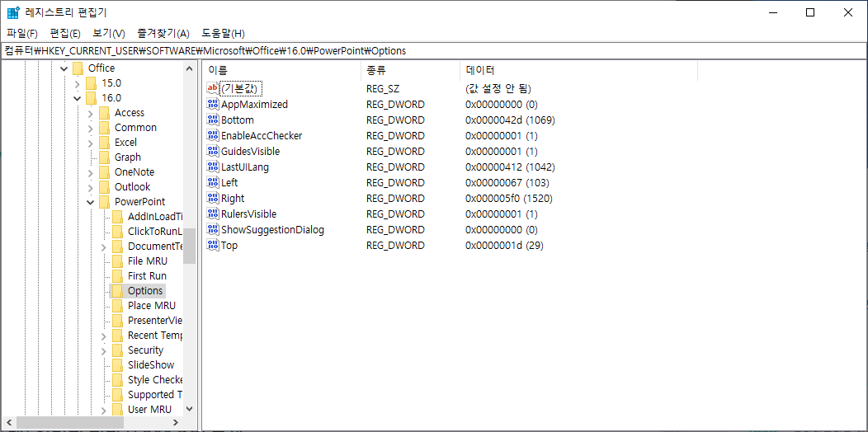Image resolution: width=868 pixels, height=432 pixels.
Task: Click the 16.0 folder icon
Action: tap(92, 98)
